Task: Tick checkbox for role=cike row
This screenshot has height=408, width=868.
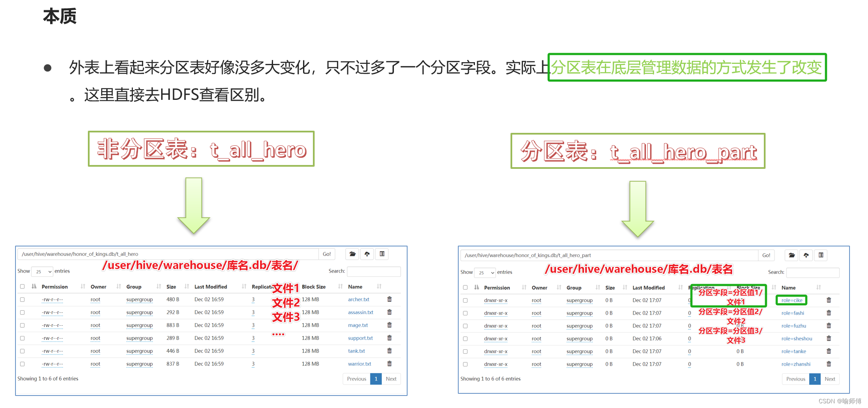Action: click(465, 300)
